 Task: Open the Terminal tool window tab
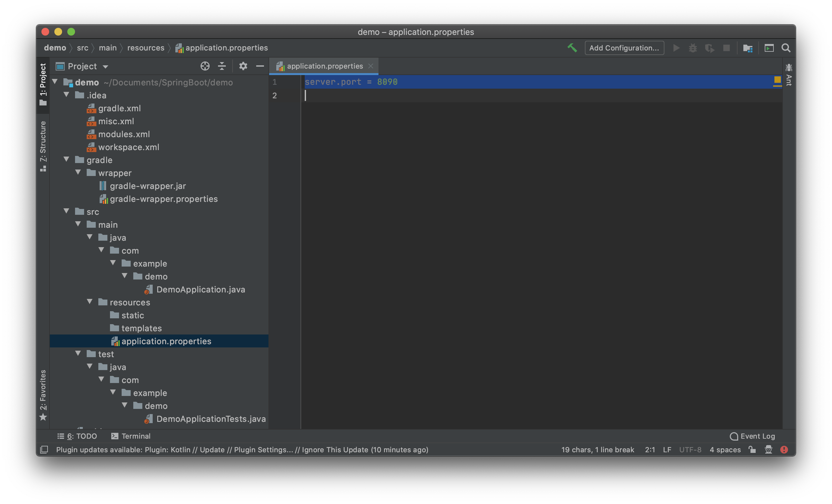pyautogui.click(x=131, y=436)
